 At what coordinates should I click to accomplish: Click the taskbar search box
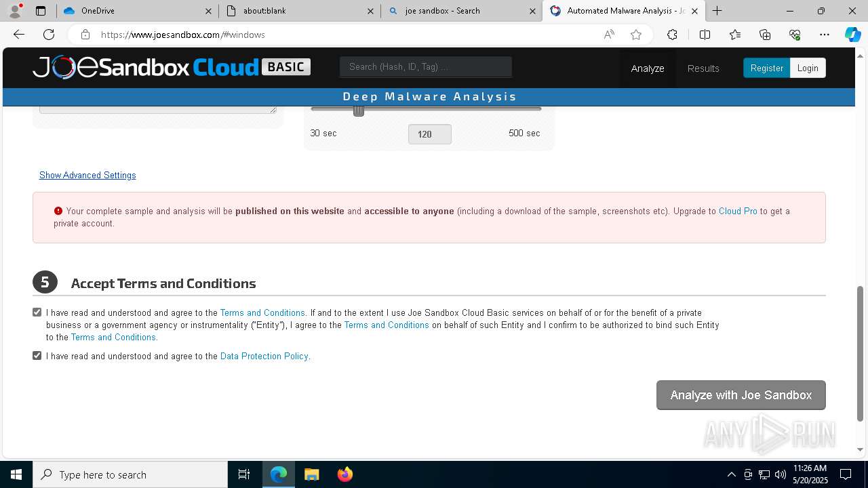[130, 474]
